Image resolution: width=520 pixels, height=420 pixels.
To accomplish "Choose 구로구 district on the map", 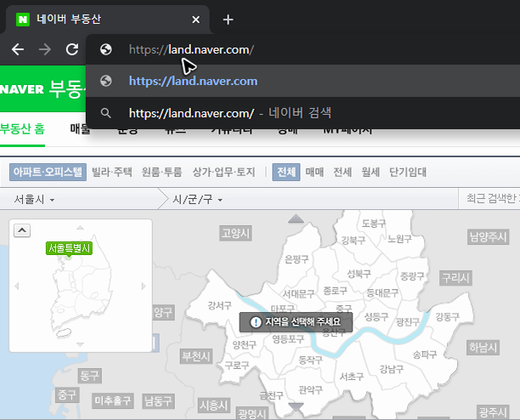I will point(237,366).
